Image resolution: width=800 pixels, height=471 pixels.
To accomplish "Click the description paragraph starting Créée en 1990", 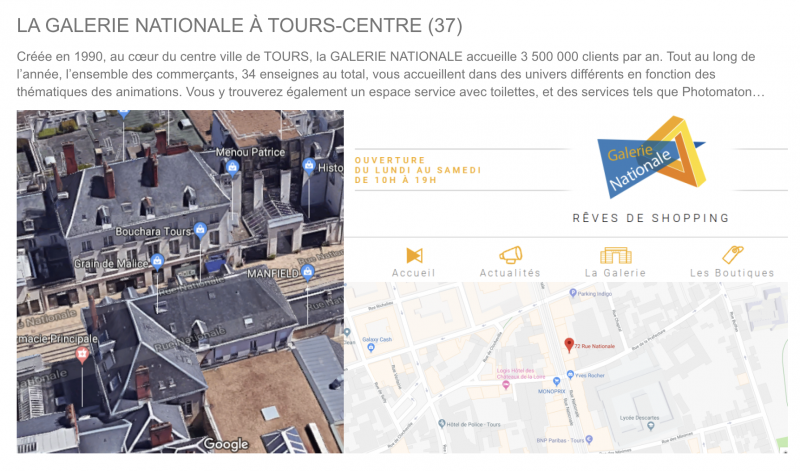I will [x=391, y=74].
